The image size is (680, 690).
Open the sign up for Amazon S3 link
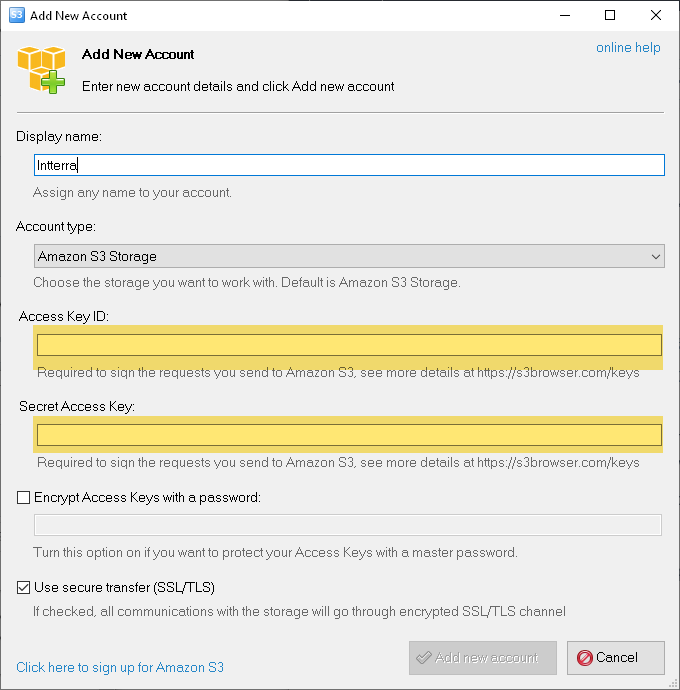tap(120, 668)
